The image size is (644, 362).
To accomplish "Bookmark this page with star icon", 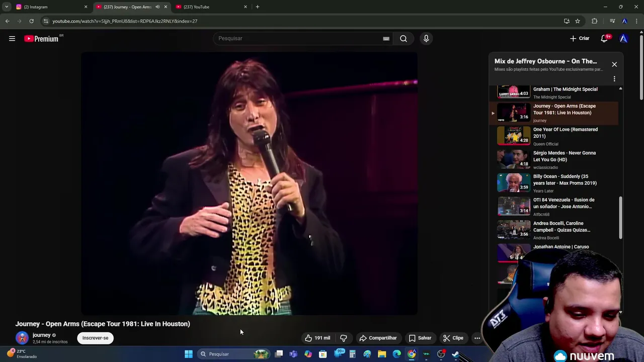I will tap(578, 21).
